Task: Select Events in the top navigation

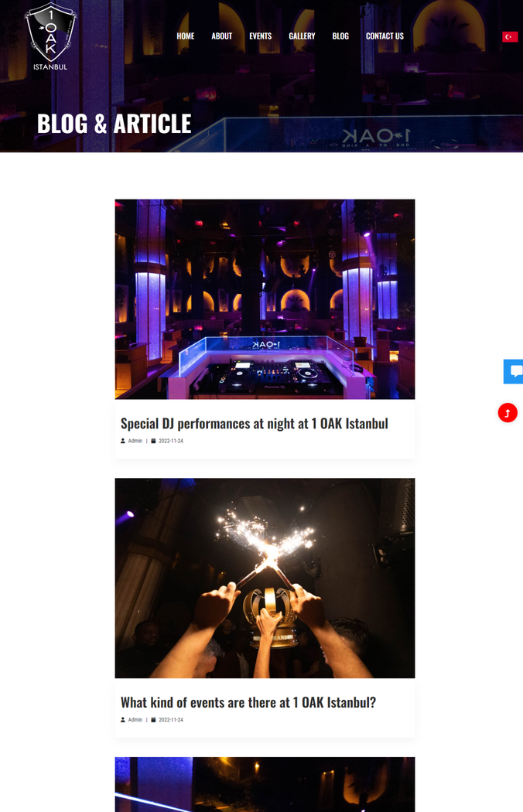Action: [260, 36]
